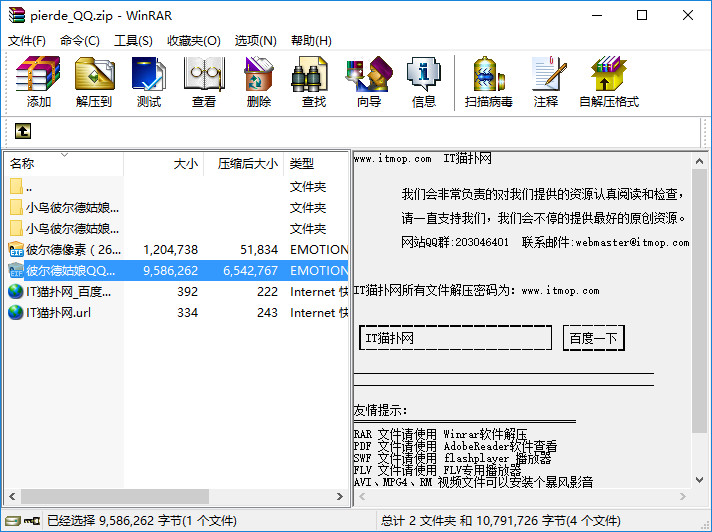This screenshot has height=532, width=712.
Task: Sort by the 类型 column header
Action: coord(316,163)
